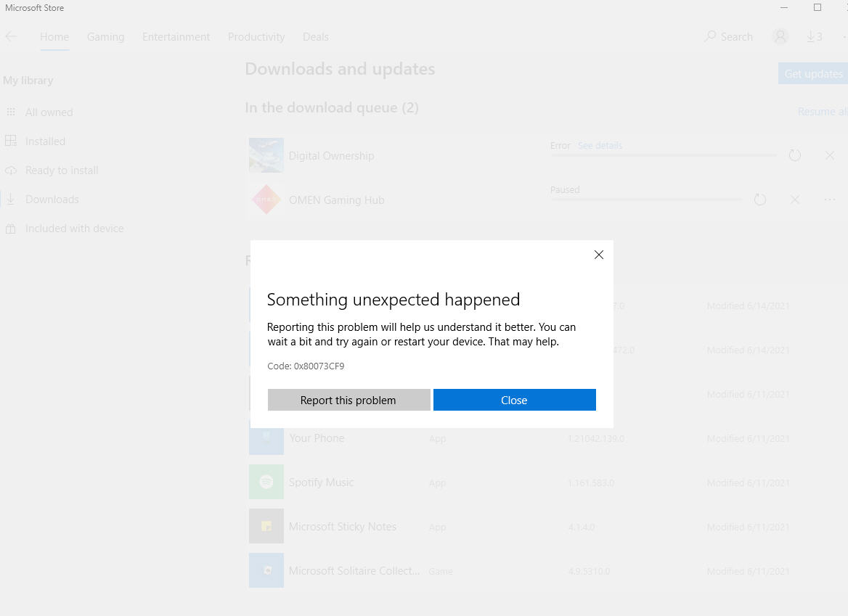The width and height of the screenshot is (848, 616).
Task: Open the Home tab
Action: (54, 37)
